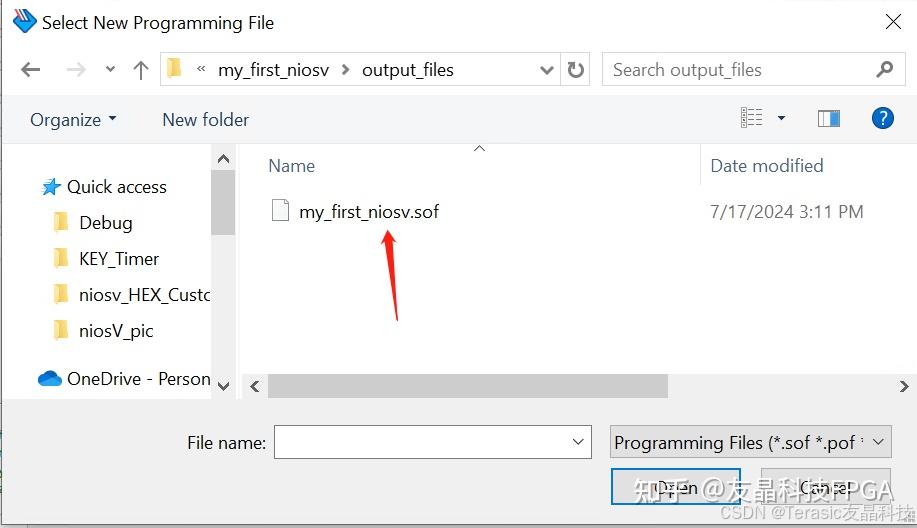Open Programming Files type filter dropdown

pos(751,442)
